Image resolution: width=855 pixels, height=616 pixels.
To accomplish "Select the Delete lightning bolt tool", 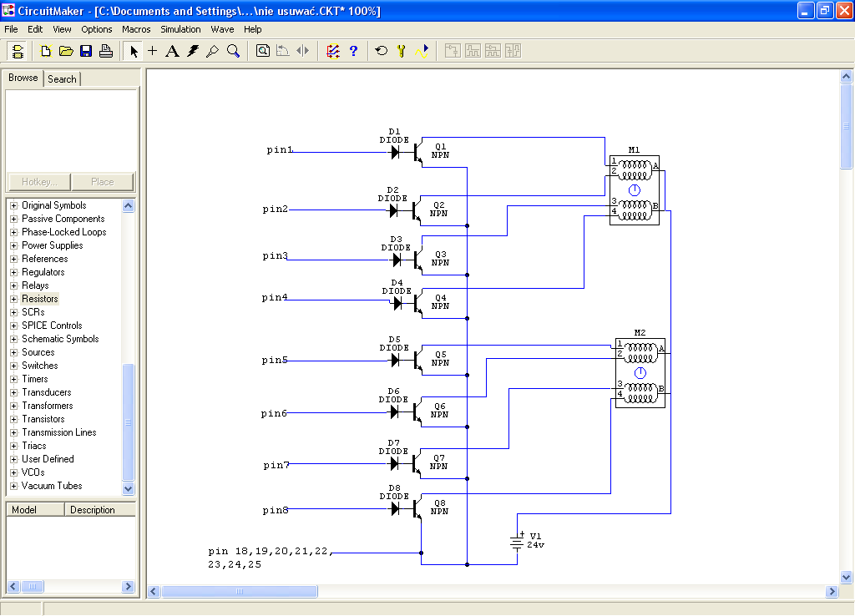I will [193, 51].
